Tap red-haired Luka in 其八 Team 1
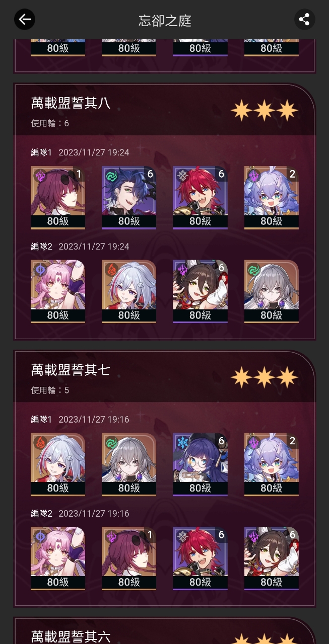Screen dimensions: 329x644 [x=200, y=197]
